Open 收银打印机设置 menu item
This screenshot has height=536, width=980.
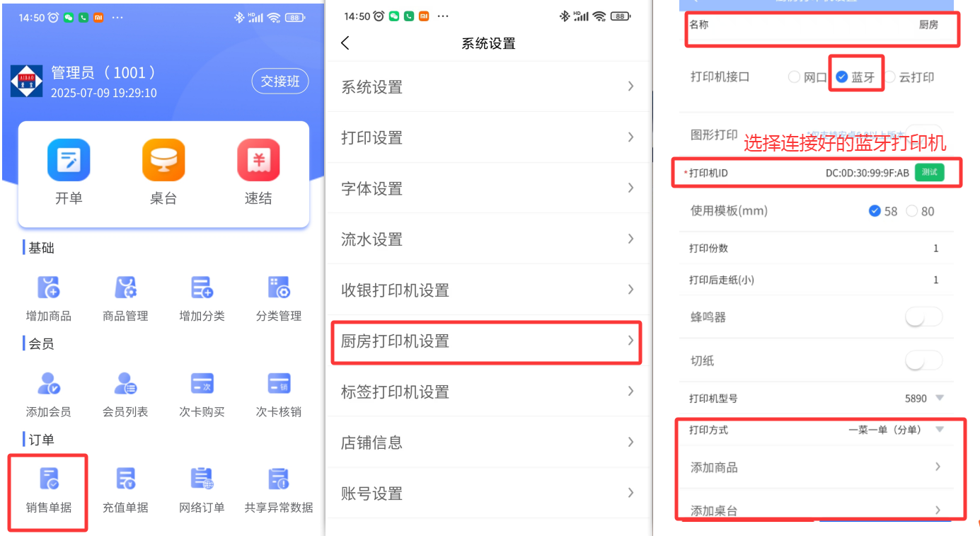coord(486,290)
